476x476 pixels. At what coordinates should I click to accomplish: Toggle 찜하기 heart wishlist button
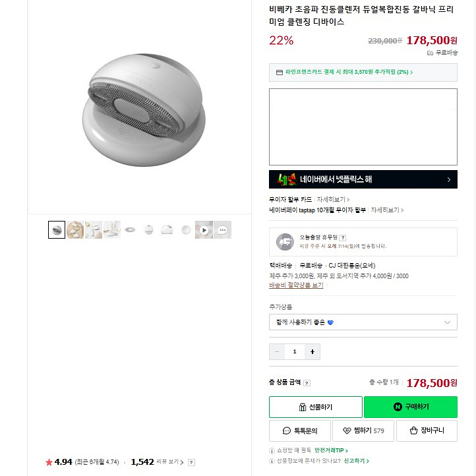(363, 431)
